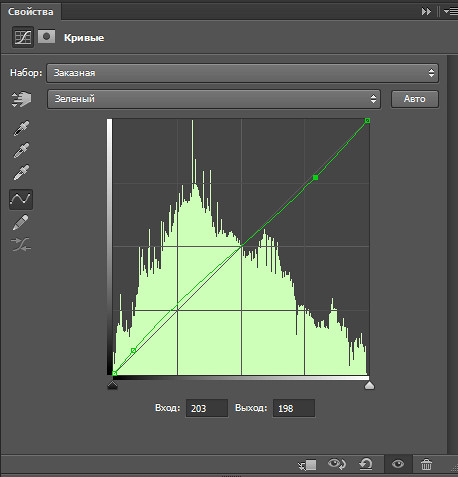Reset the adjustment to defaults

366,464
